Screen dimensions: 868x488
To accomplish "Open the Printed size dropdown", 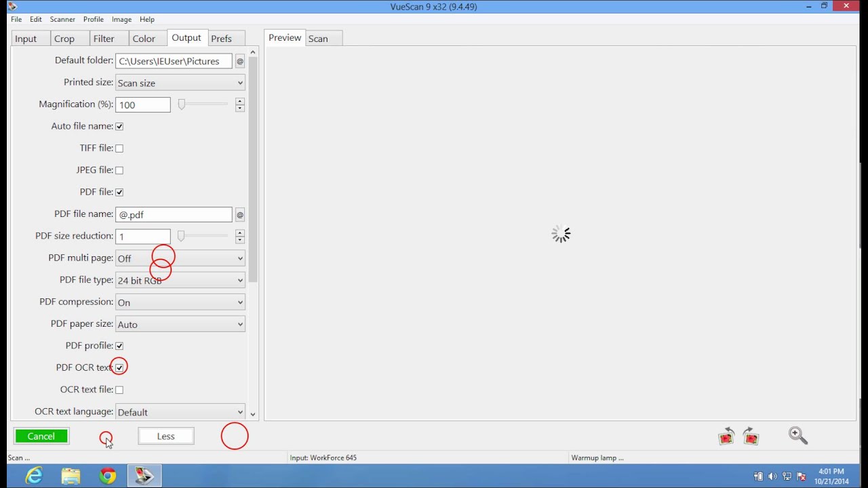I will tap(180, 83).
